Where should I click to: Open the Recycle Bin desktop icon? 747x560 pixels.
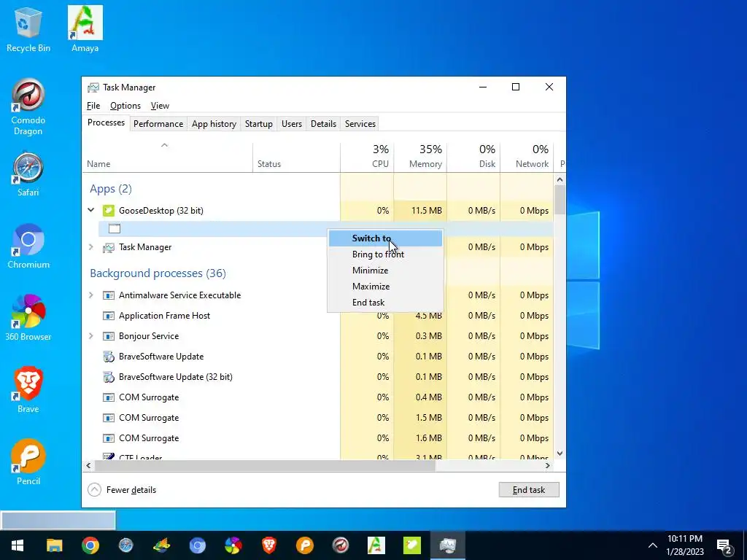(28, 29)
